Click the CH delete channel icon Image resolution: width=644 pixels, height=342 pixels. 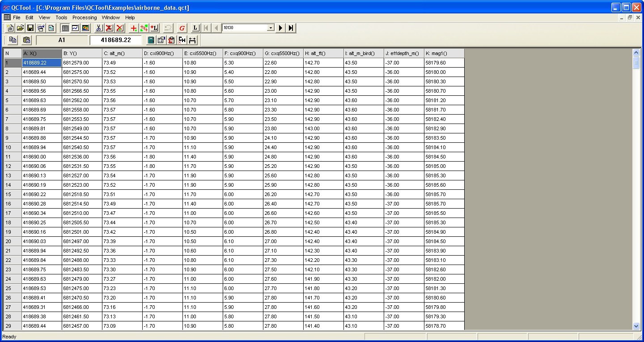(182, 40)
